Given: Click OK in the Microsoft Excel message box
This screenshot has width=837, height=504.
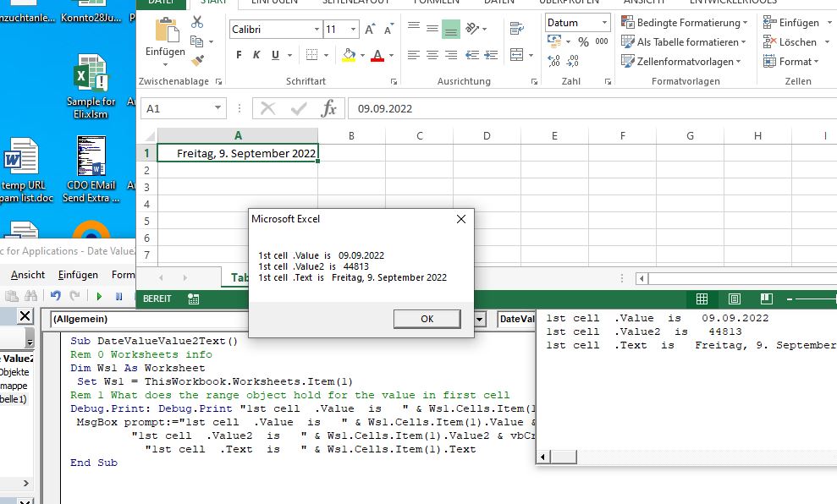Looking at the screenshot, I should coord(427,319).
